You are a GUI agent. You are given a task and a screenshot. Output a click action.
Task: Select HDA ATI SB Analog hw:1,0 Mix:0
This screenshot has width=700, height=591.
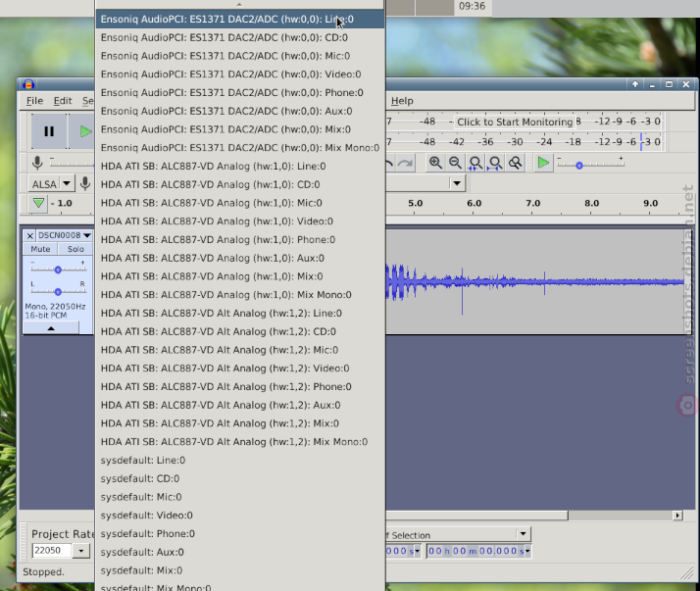pyautogui.click(x=240, y=276)
